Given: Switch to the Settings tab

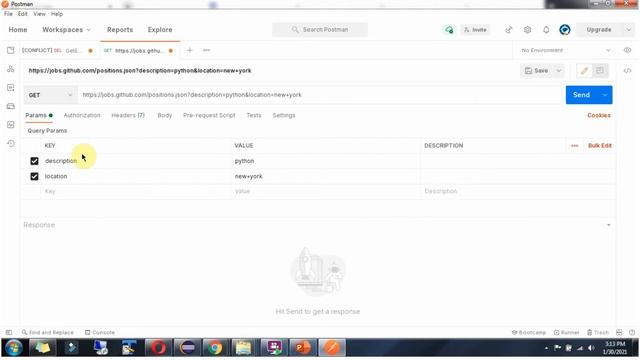Looking at the screenshot, I should tap(284, 116).
